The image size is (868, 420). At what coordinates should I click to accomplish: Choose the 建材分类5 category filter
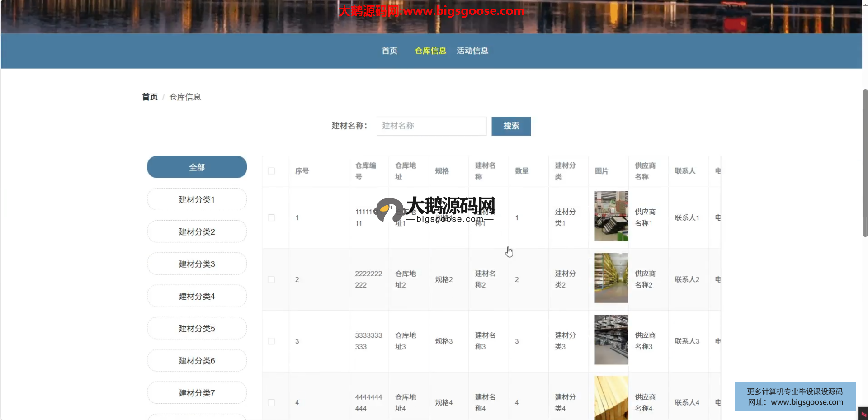click(197, 328)
